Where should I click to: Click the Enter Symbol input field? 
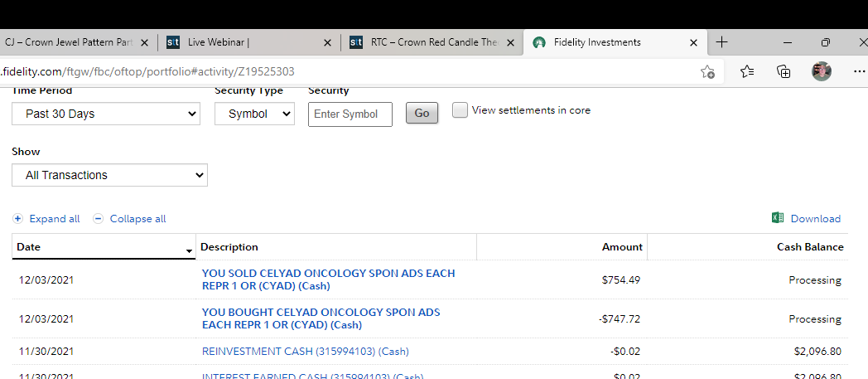[350, 114]
